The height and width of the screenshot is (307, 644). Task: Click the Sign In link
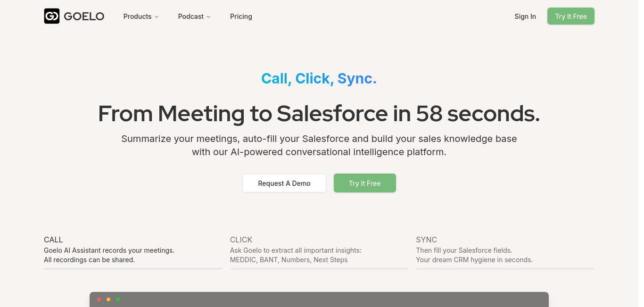click(x=525, y=17)
